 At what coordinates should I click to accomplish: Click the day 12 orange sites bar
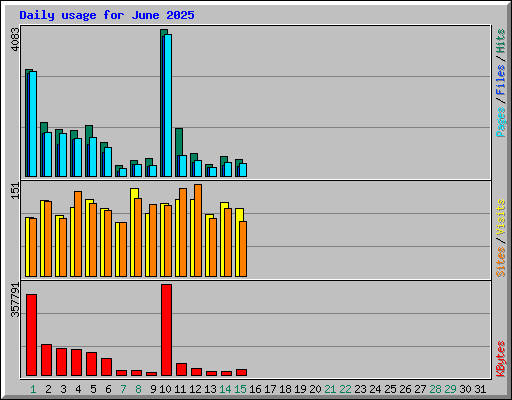(x=198, y=230)
